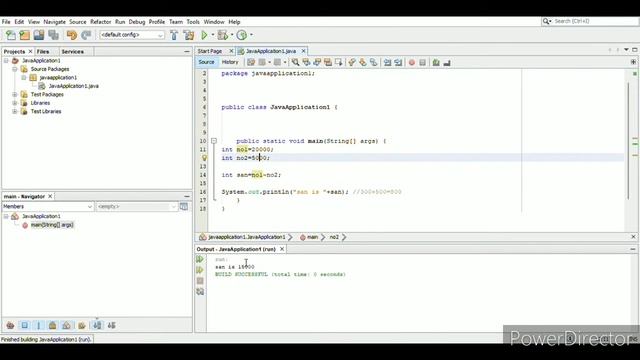Switch to the Start Page tab

210,51
